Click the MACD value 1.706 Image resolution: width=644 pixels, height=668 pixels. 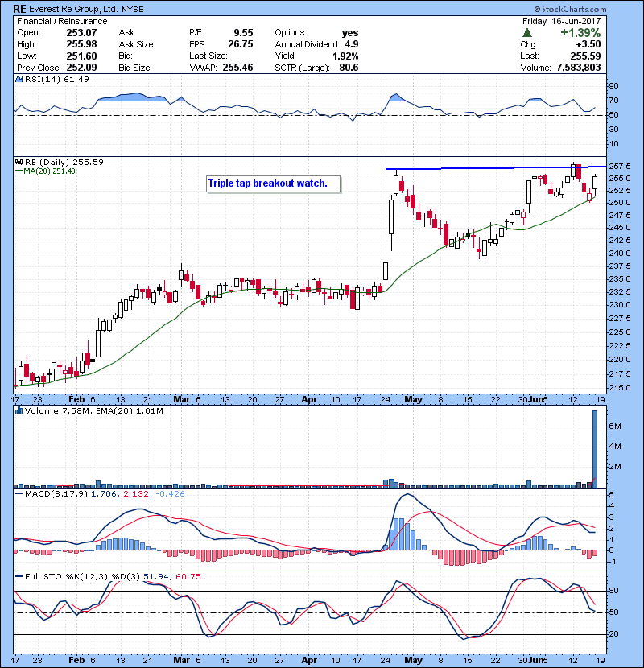(x=105, y=494)
